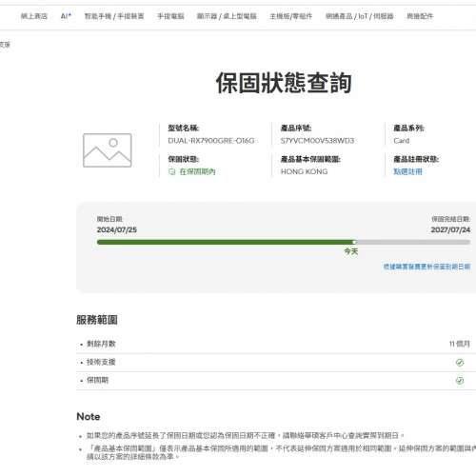
Task: Click the 點選註冊 product registration link
Action: click(407, 171)
